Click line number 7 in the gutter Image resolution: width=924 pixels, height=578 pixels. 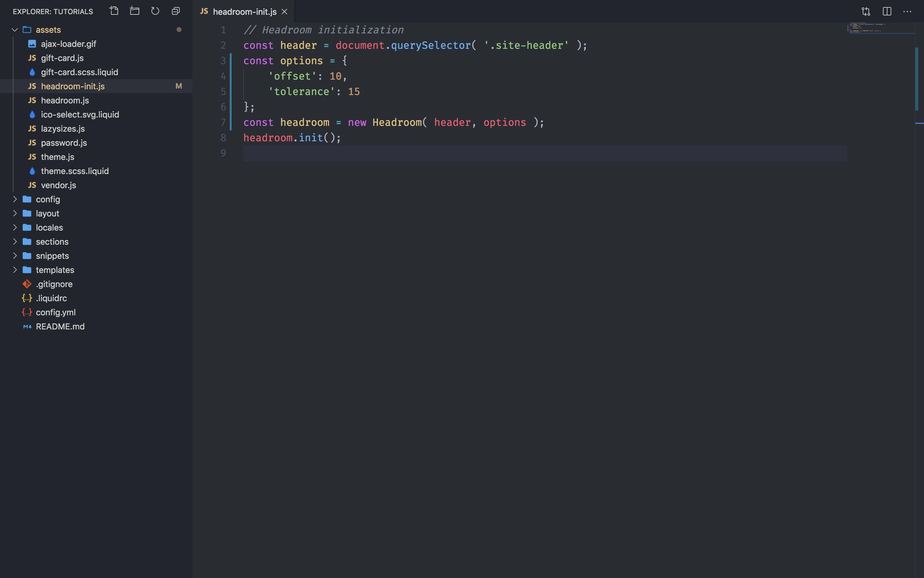pyautogui.click(x=223, y=123)
